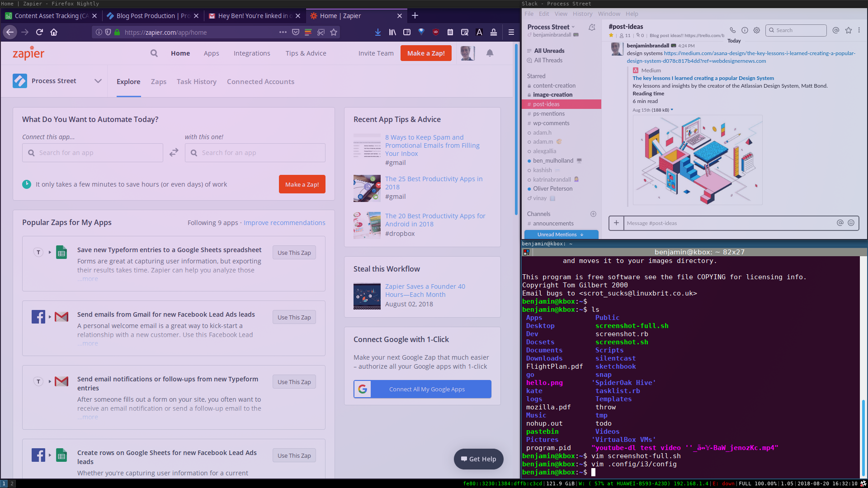Screen dimensions: 868x488
Task: Open Slack more options vertical dots
Action: [x=859, y=30]
